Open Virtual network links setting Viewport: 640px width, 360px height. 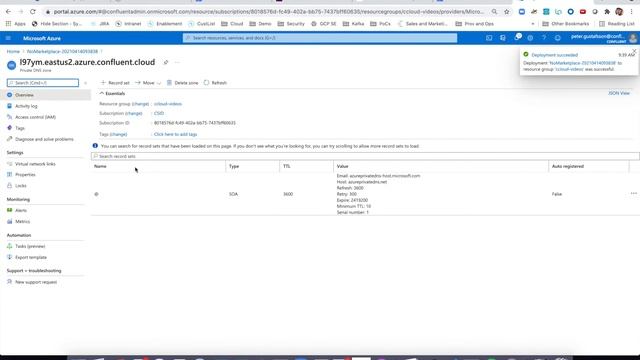point(35,164)
